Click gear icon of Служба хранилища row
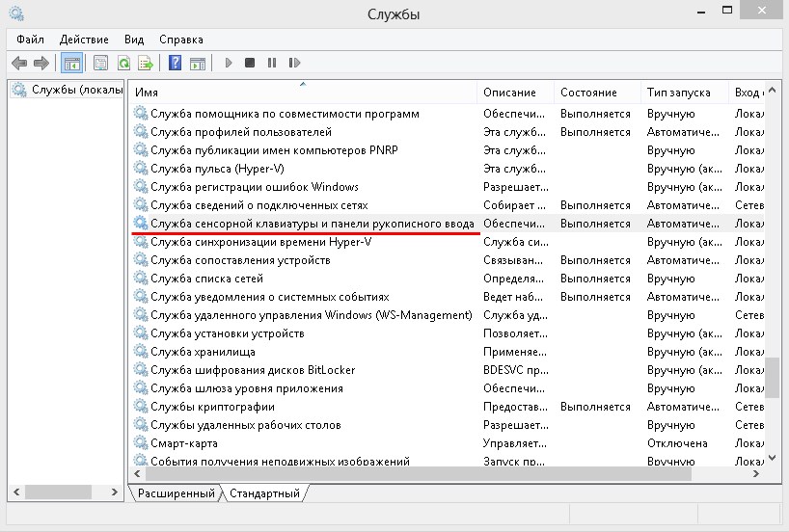789x532 pixels. click(141, 351)
